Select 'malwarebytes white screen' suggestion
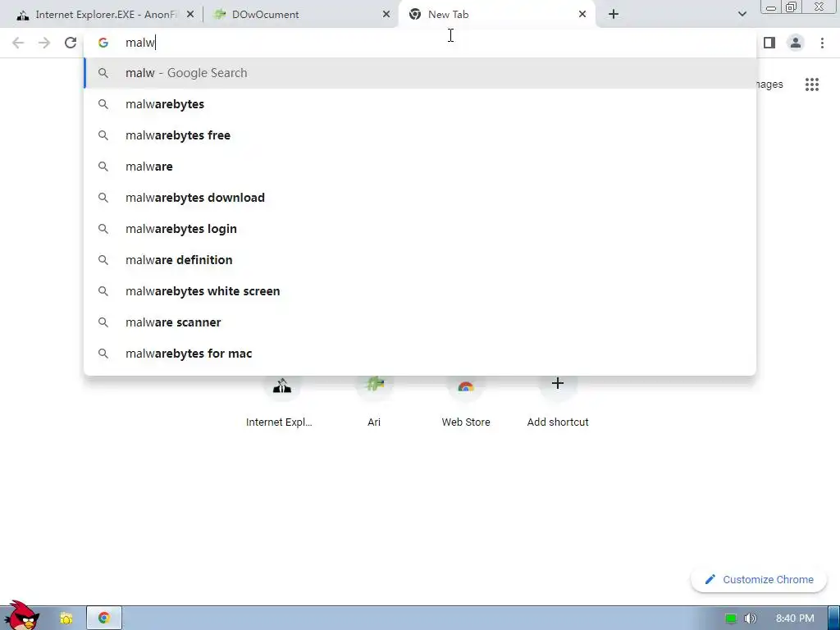 [x=420, y=291]
